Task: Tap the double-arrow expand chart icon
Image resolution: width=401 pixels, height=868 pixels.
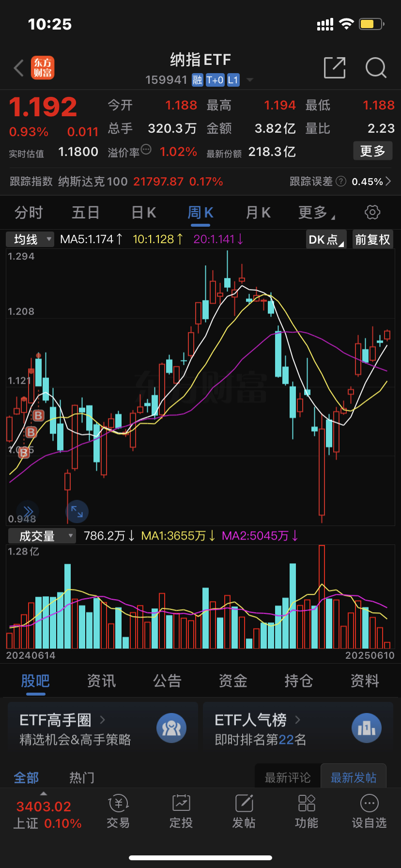Action: pos(28,511)
